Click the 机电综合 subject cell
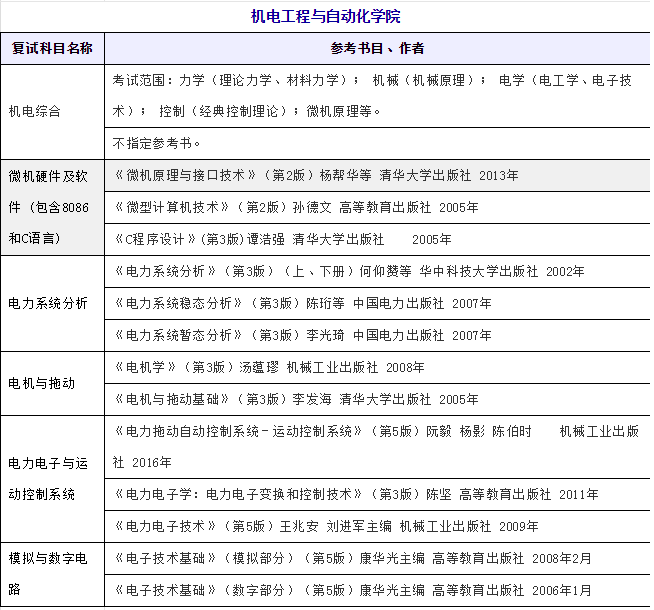This screenshot has height=610, width=654. [x=35, y=111]
